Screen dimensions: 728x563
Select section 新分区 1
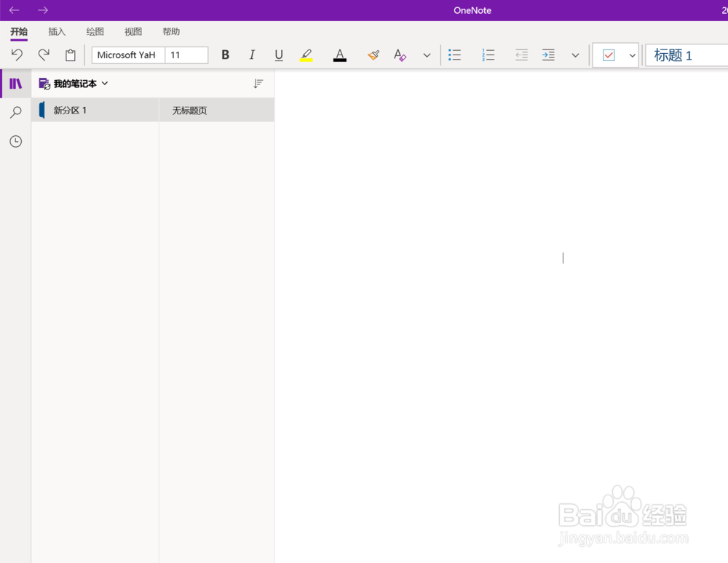tap(95, 111)
